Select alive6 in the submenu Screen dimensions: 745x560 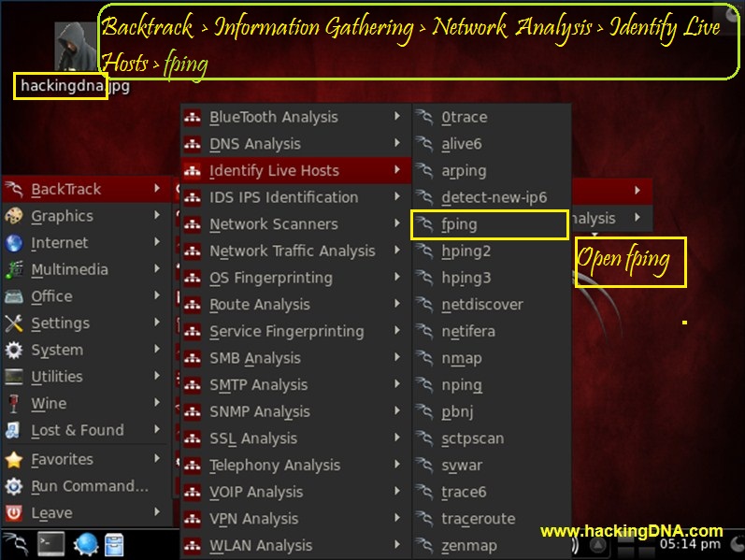coord(492,144)
